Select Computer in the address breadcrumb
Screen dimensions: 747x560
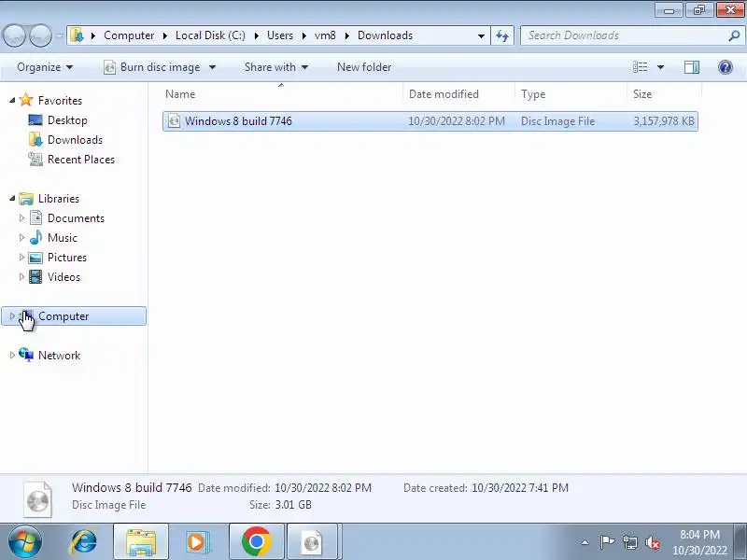[129, 35]
